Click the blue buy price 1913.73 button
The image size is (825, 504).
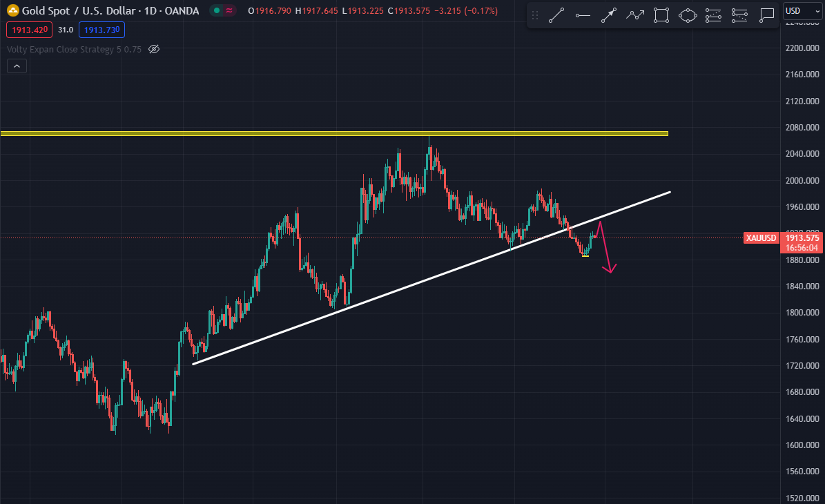click(x=102, y=29)
